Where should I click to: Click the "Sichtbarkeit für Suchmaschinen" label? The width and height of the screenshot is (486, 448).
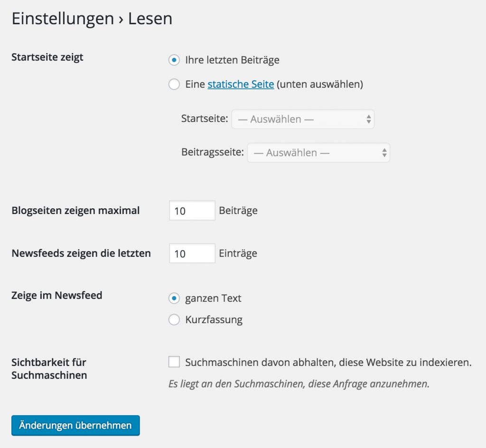(x=49, y=368)
